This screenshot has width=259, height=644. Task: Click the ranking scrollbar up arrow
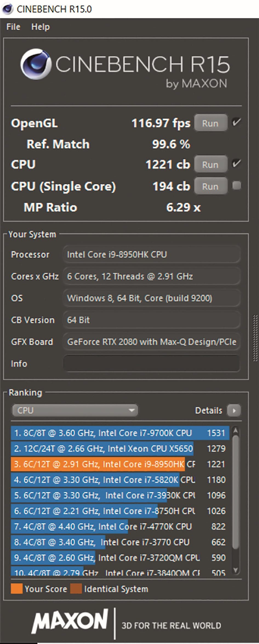click(x=235, y=431)
